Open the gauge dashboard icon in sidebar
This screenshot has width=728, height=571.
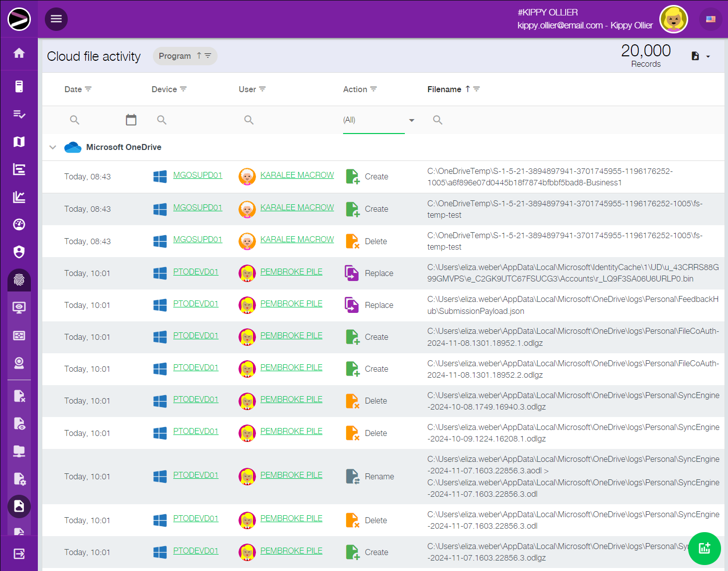pyautogui.click(x=19, y=225)
